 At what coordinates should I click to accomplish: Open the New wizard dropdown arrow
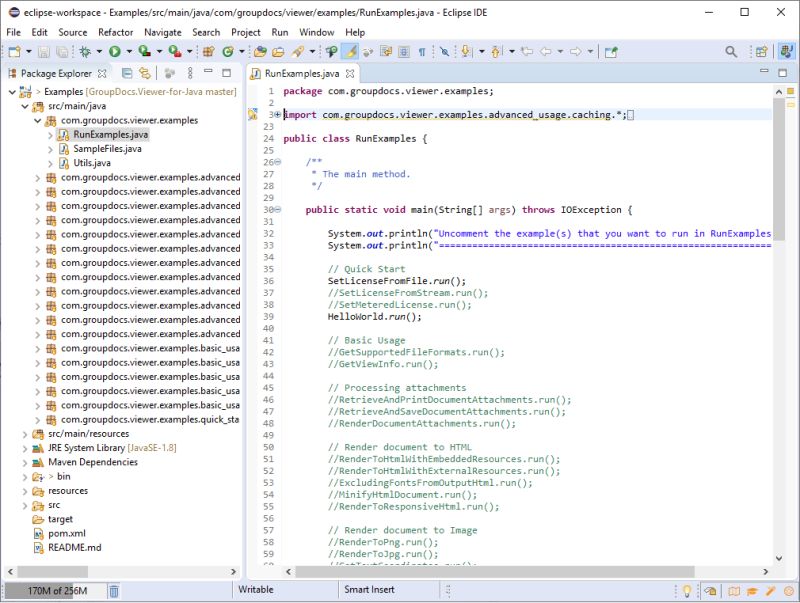[x=29, y=52]
